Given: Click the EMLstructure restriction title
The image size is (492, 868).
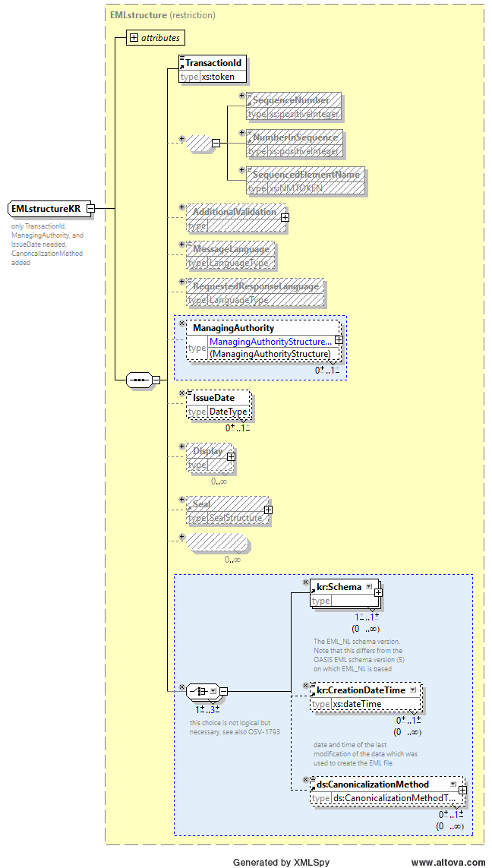Looking at the screenshot, I should pyautogui.click(x=162, y=15).
